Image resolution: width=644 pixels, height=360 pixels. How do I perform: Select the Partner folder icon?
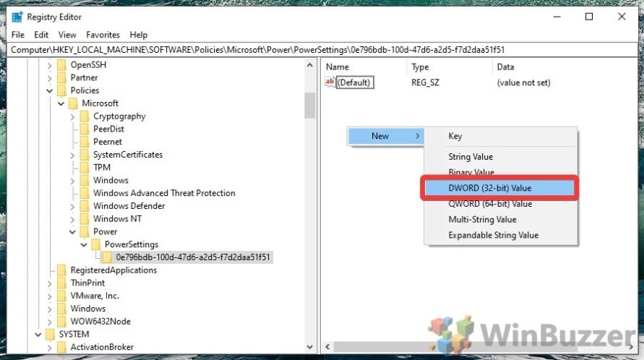pyautogui.click(x=61, y=77)
